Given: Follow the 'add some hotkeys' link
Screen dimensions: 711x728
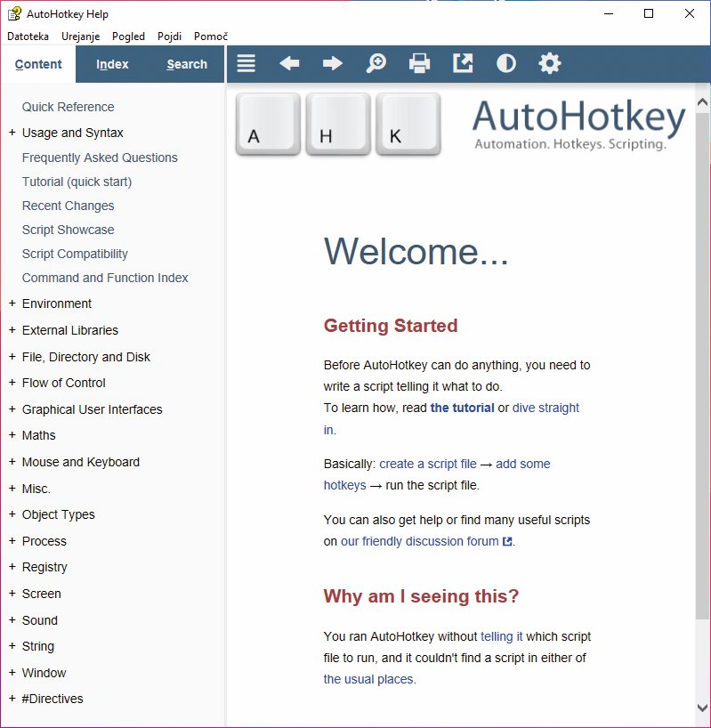Looking at the screenshot, I should tap(523, 464).
